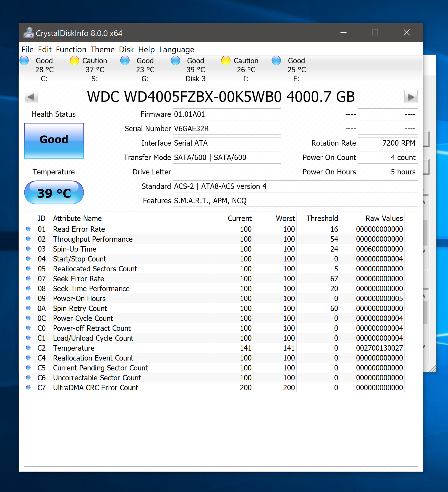Click the Attribute Name column header
Image resolution: width=448 pixels, height=492 pixels.
pos(130,219)
